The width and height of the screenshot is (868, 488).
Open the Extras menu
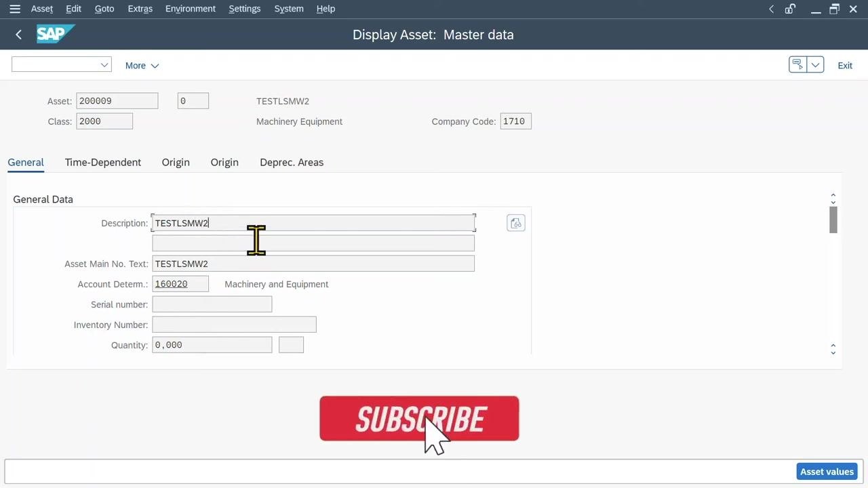(x=140, y=9)
